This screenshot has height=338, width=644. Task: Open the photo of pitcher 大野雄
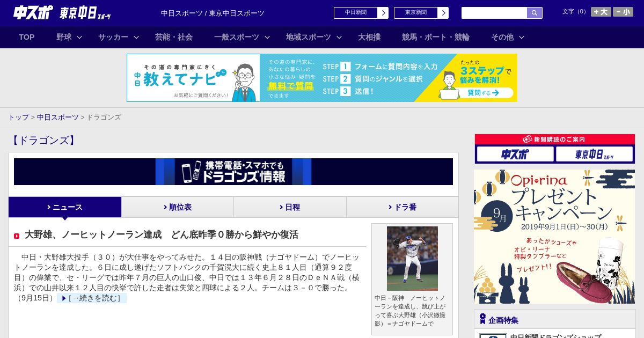click(x=412, y=259)
